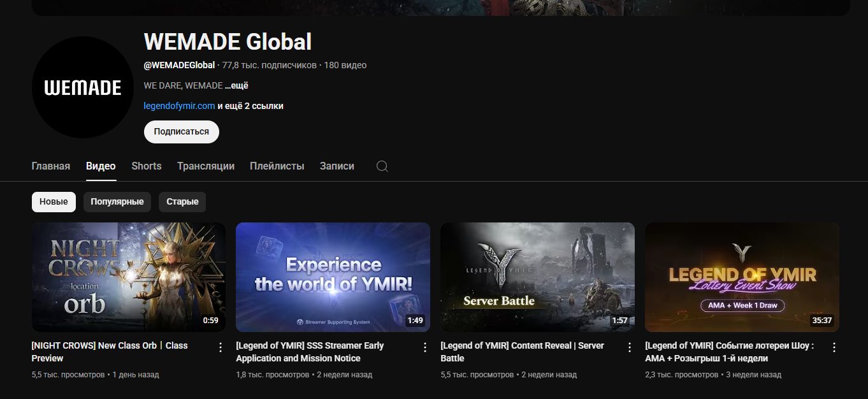
Task: Click the WEMADE channel avatar logo
Action: click(x=83, y=87)
